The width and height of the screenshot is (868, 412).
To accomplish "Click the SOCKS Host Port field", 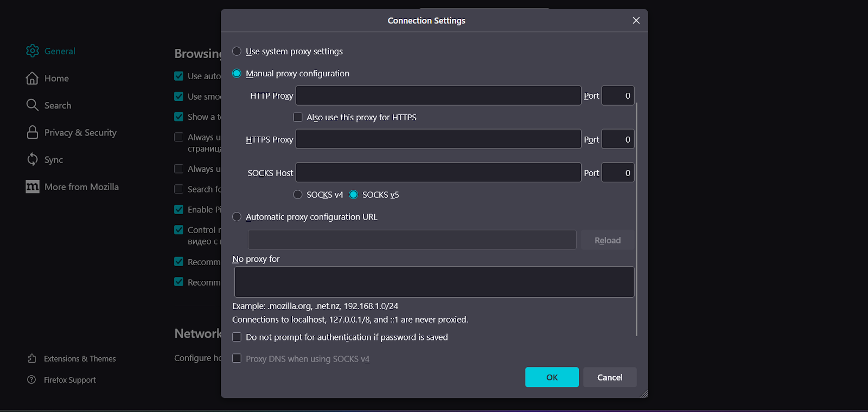I will [x=618, y=172].
